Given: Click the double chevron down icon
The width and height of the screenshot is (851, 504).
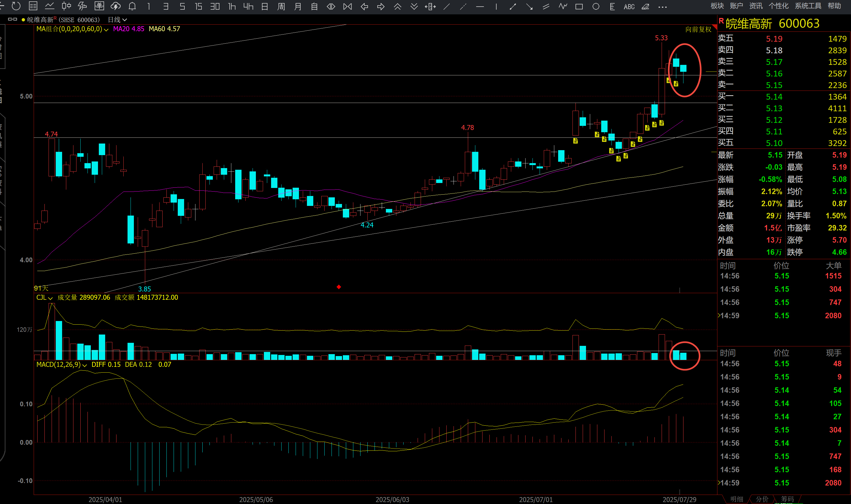Looking at the screenshot, I should (414, 6).
